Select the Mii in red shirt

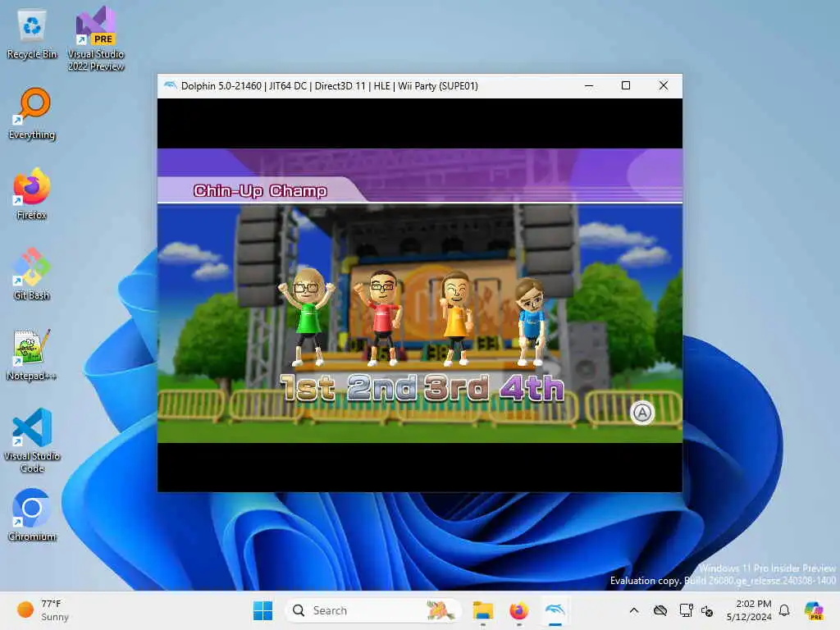(381, 317)
